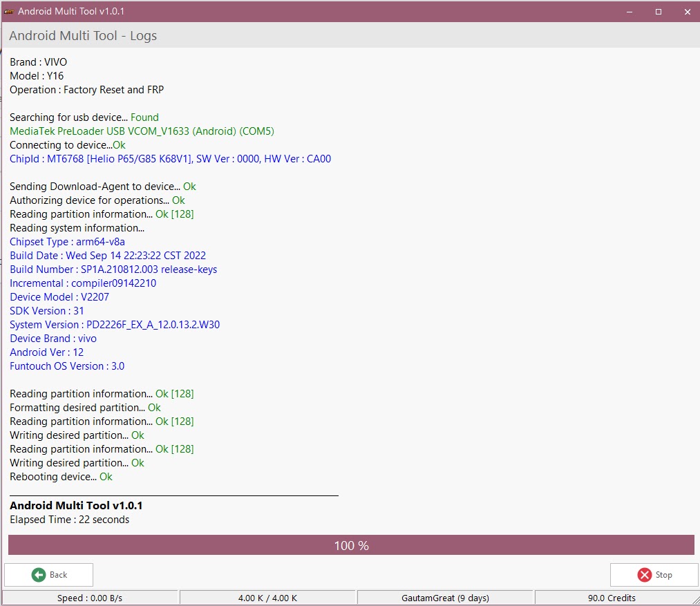Screen dimensions: 700x606
Task: Click 'Formatting desired partition... Ok' line
Action: click(x=85, y=408)
